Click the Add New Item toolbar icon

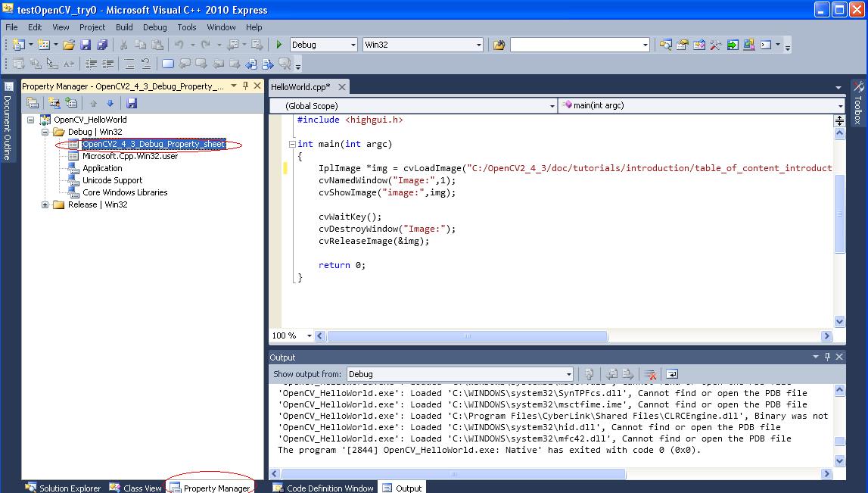(44, 45)
